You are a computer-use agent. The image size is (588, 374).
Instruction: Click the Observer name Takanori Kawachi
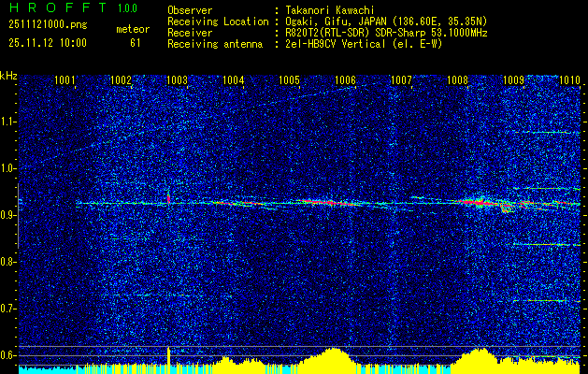(x=329, y=11)
